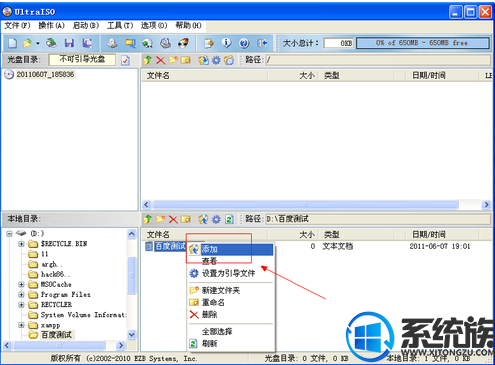The width and height of the screenshot is (495, 365).
Task: Select disc root 20110607_185836 in tree
Action: [45, 74]
